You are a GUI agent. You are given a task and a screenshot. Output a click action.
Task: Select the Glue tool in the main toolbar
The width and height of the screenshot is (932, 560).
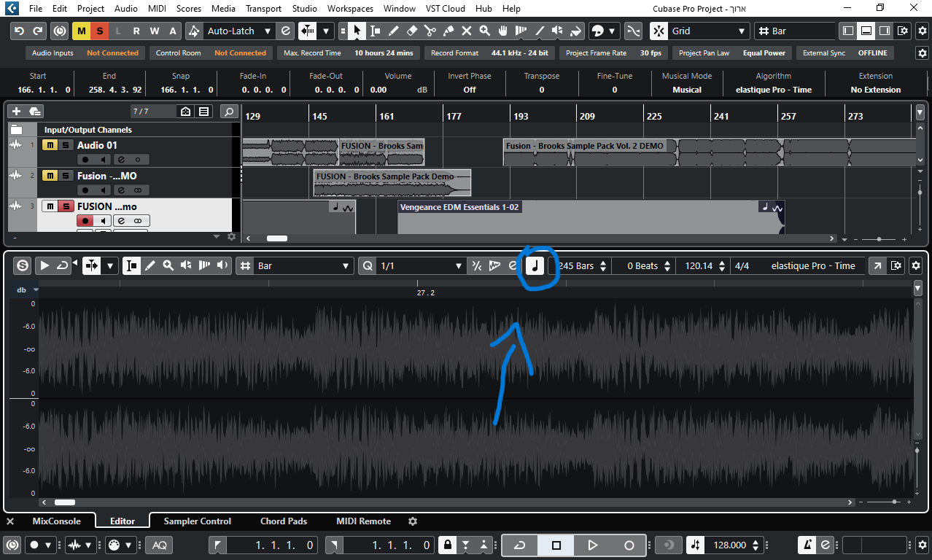tap(448, 31)
